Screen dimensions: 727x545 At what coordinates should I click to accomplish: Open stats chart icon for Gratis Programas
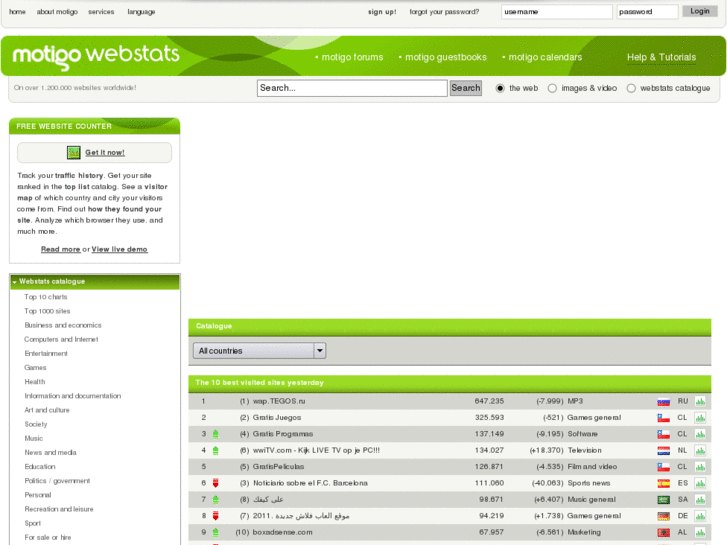(x=700, y=434)
